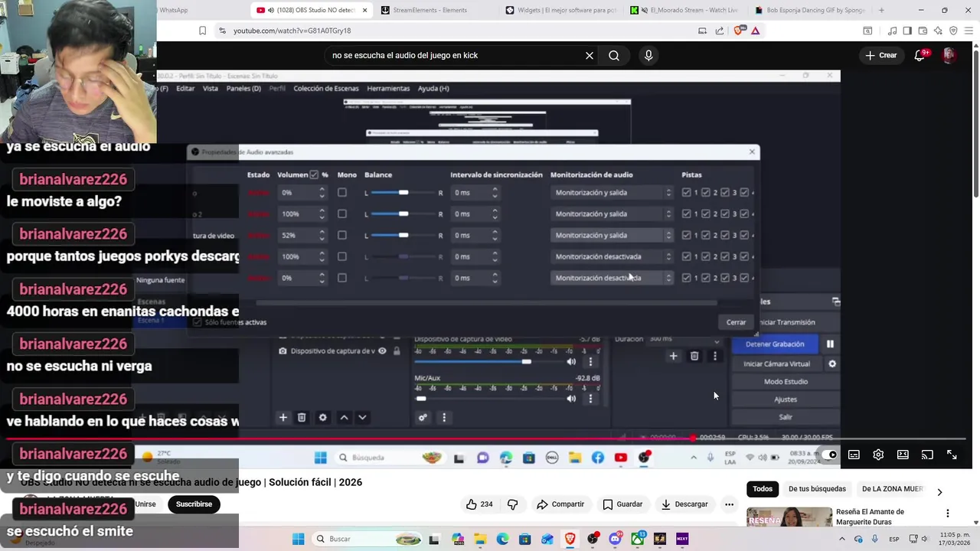The width and height of the screenshot is (980, 551).
Task: Open 'Monitorización y salida' dropdown in 0% row
Action: click(x=612, y=192)
